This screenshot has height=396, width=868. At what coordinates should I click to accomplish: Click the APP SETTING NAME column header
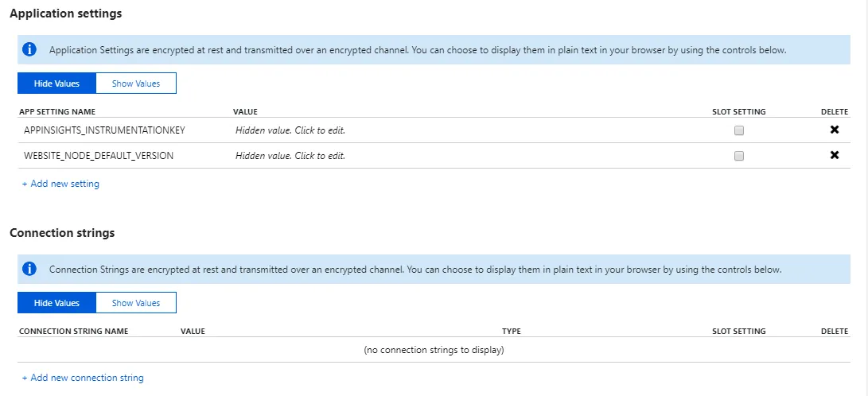coord(57,112)
